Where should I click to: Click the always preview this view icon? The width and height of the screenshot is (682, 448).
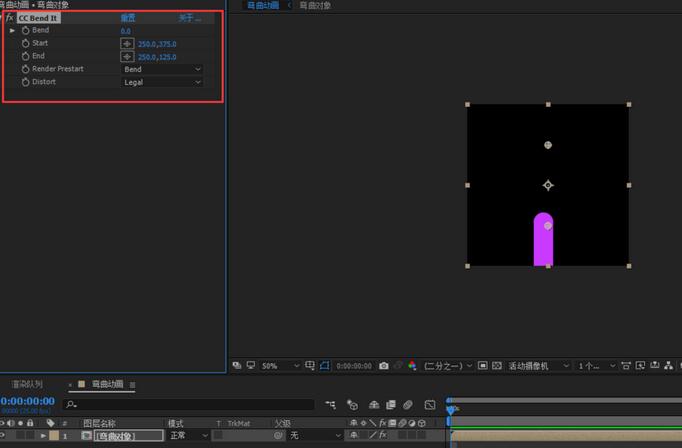point(237,365)
